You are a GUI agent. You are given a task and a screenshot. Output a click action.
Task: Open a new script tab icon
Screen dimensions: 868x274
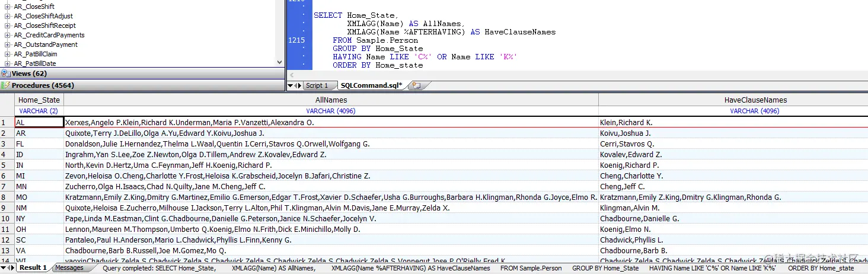click(x=416, y=85)
